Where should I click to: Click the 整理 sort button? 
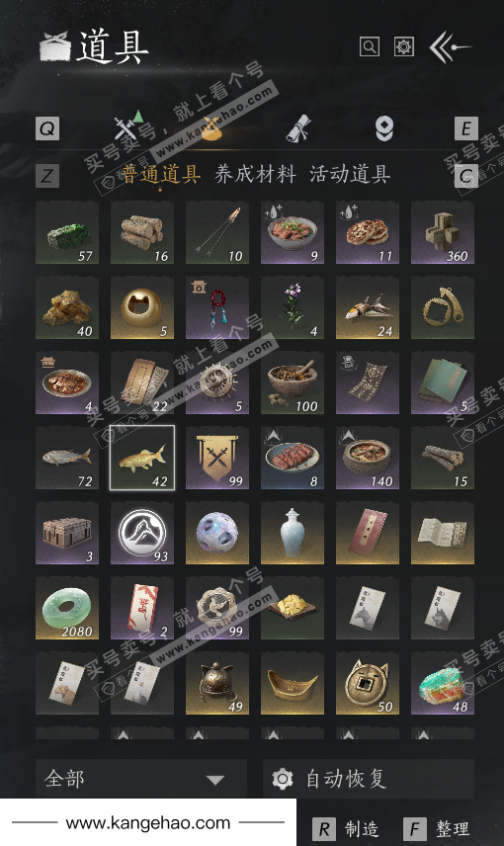click(437, 829)
